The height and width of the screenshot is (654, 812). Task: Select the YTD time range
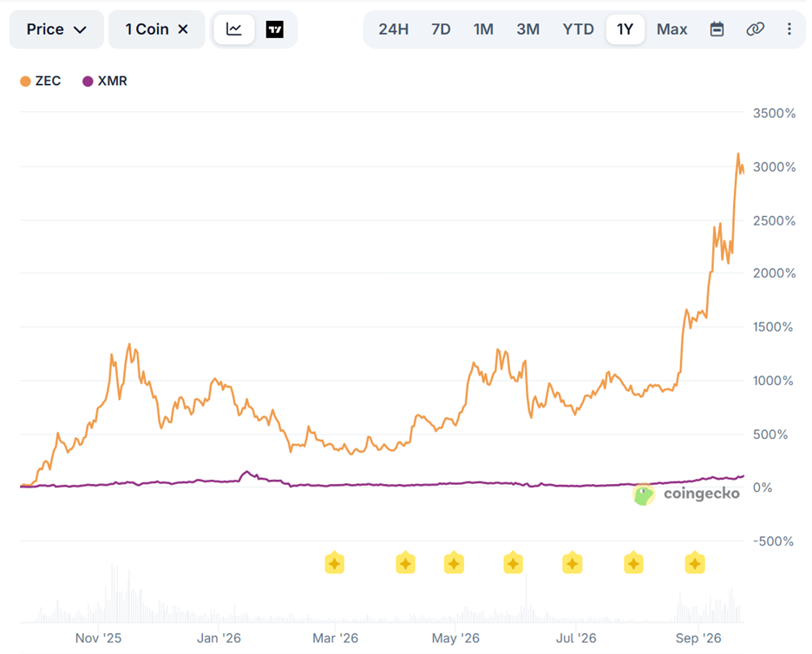pos(578,29)
